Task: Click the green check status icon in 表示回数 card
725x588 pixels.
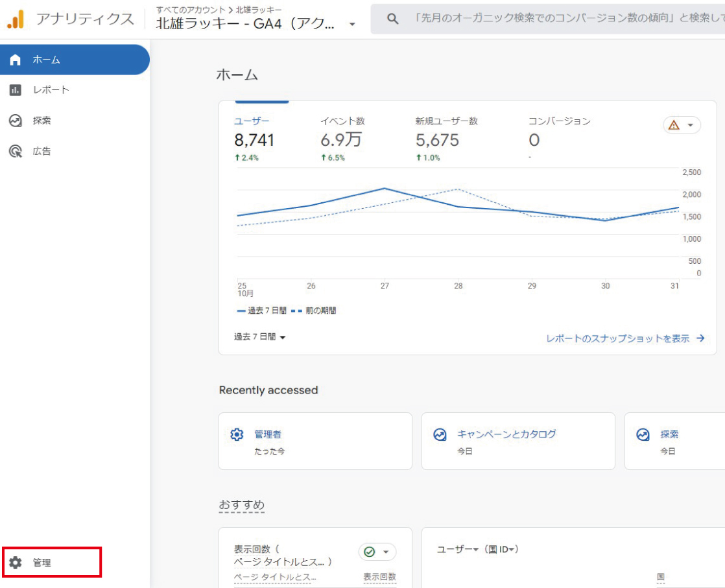Action: (370, 552)
